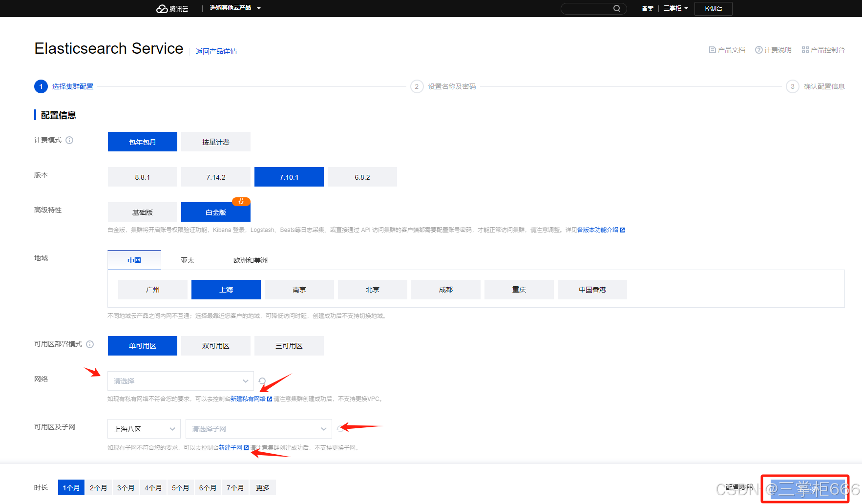Choose 三可用区 deployment mode

tap(289, 345)
